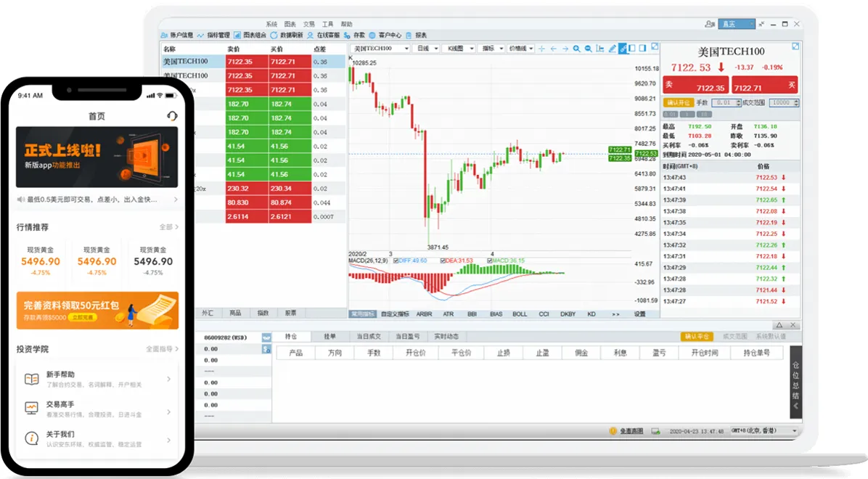Viewport: 868px width, 479px height.
Task: Click the headset support icon in mobile app
Action: [172, 116]
